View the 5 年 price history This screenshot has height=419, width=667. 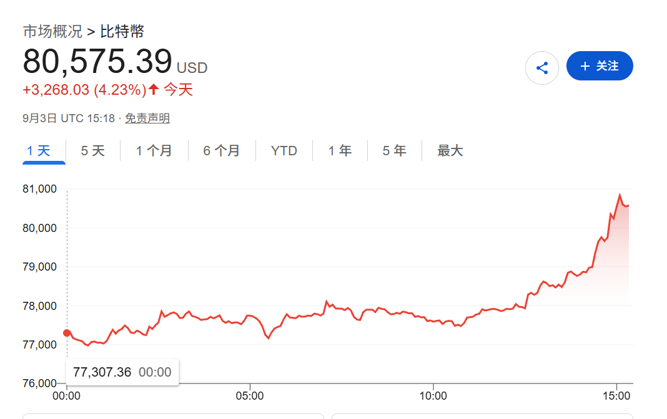tap(394, 151)
